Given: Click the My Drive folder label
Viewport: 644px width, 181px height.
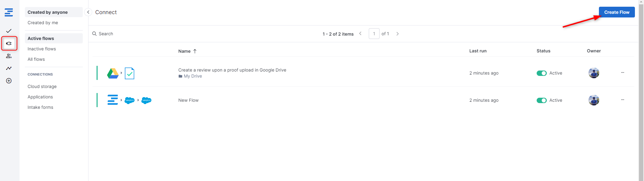Looking at the screenshot, I should (x=193, y=76).
